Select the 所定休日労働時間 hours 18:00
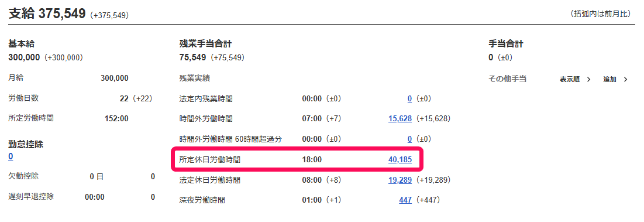This screenshot has width=644, height=222. click(x=312, y=159)
